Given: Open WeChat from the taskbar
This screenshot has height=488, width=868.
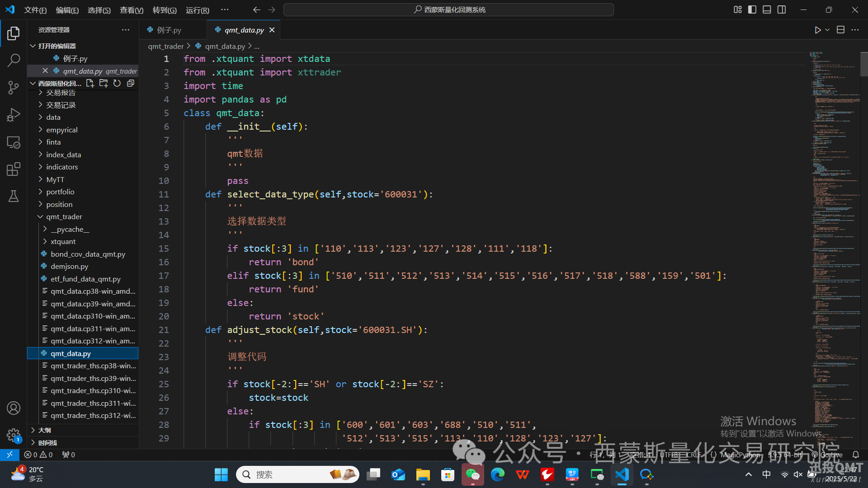Looking at the screenshot, I should 472,474.
